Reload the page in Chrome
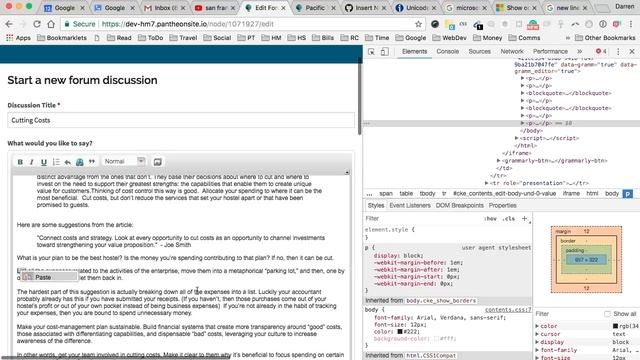Viewport: 640px width, 360px height. tap(37, 24)
